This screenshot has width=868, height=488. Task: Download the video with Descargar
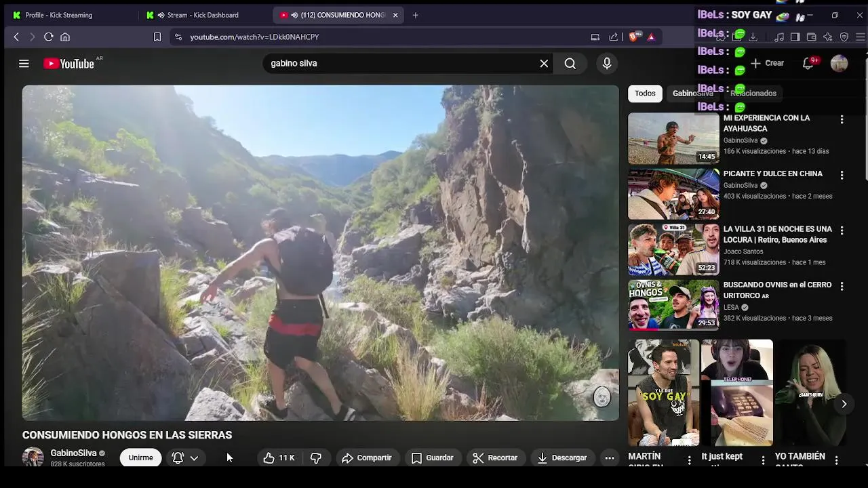coord(562,458)
